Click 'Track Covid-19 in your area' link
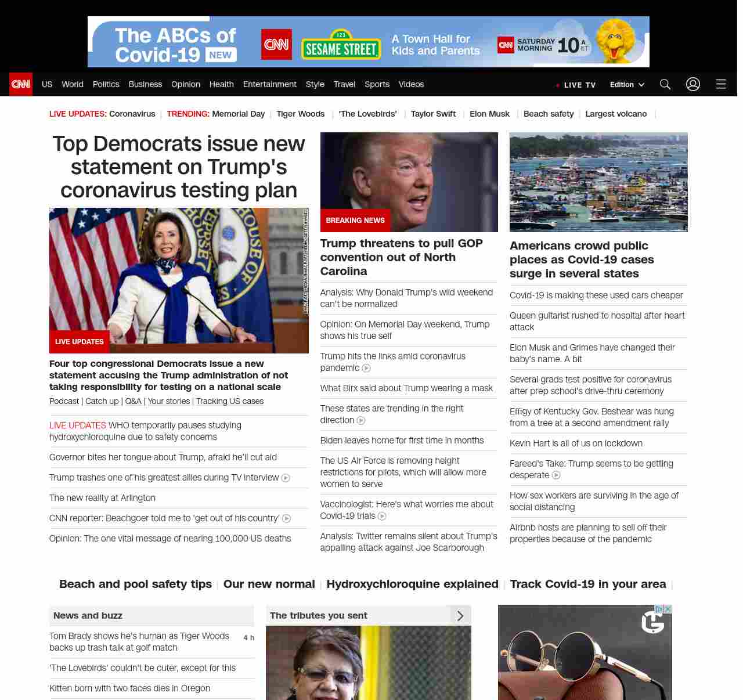Image resolution: width=743 pixels, height=700 pixels. point(588,584)
